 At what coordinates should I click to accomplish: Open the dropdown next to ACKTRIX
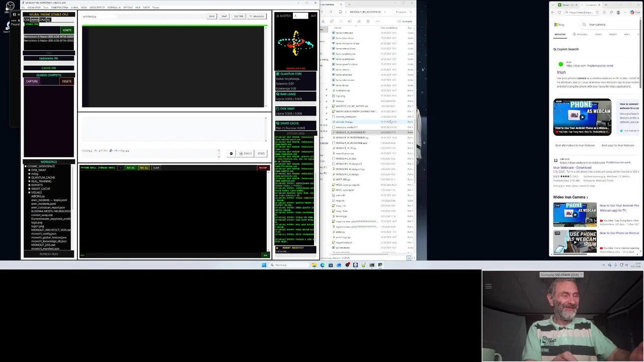click(301, 16)
